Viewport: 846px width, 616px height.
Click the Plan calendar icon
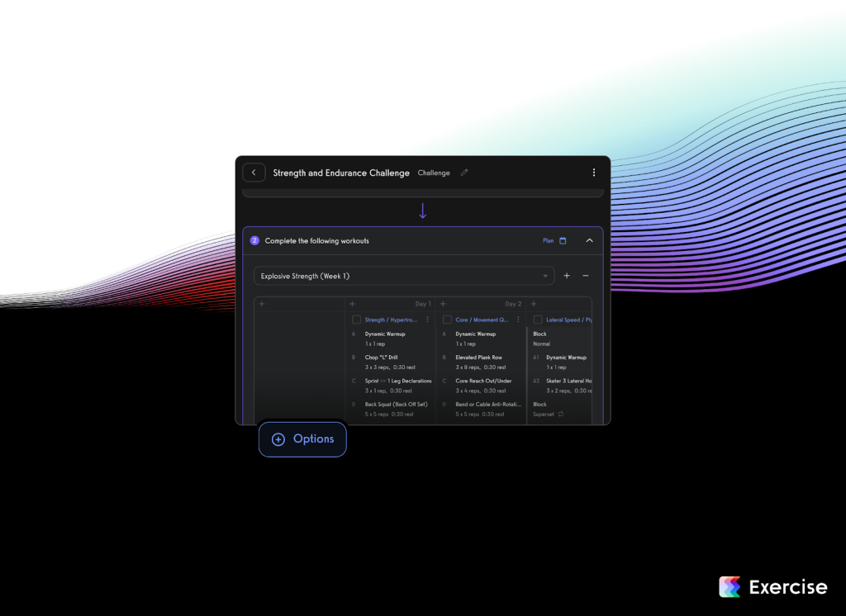point(563,241)
